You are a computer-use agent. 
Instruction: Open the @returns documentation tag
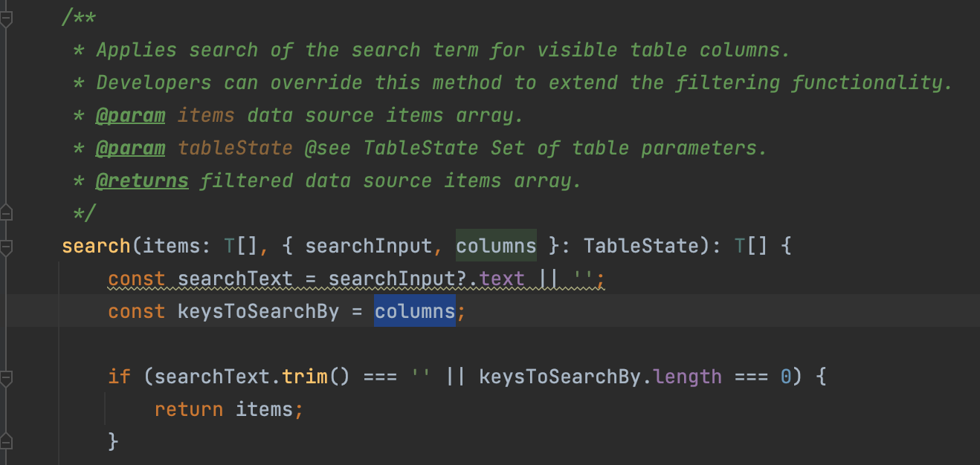point(142,181)
